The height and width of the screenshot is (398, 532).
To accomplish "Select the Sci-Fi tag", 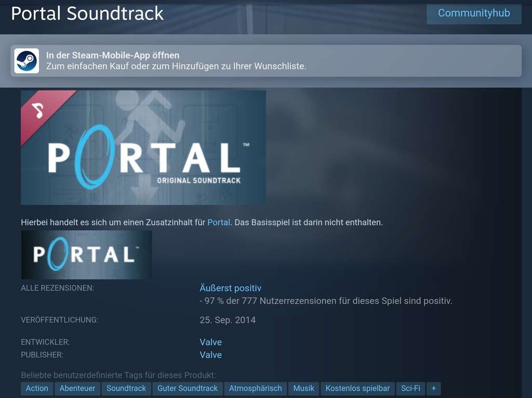I will point(410,388).
